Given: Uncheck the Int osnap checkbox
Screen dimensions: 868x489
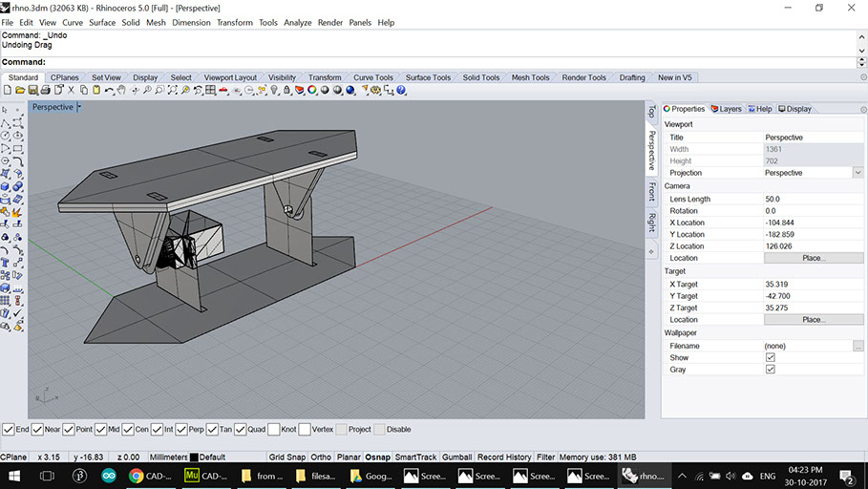Looking at the screenshot, I should 157,429.
